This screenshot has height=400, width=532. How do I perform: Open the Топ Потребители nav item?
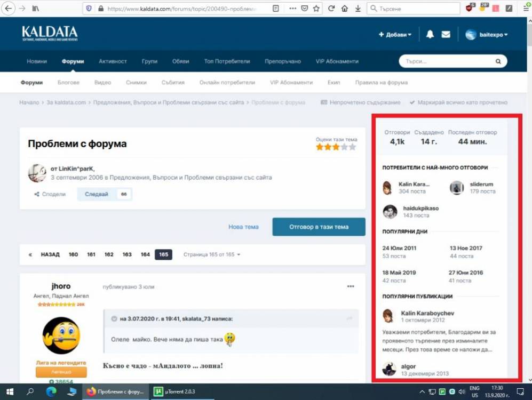click(x=227, y=61)
